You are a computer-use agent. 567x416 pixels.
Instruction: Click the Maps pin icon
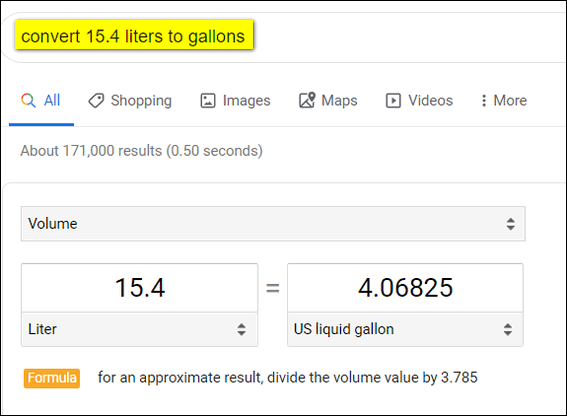(x=307, y=100)
